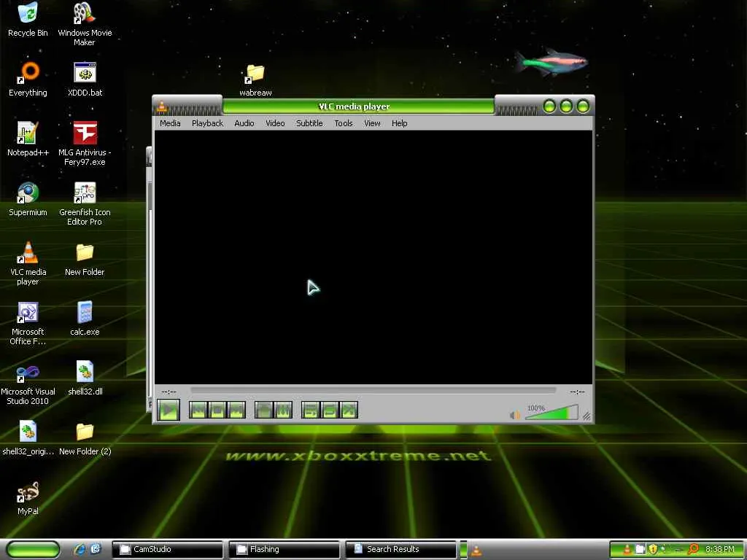The height and width of the screenshot is (560, 747).
Task: Click the security shield tray icon
Action: (x=653, y=550)
